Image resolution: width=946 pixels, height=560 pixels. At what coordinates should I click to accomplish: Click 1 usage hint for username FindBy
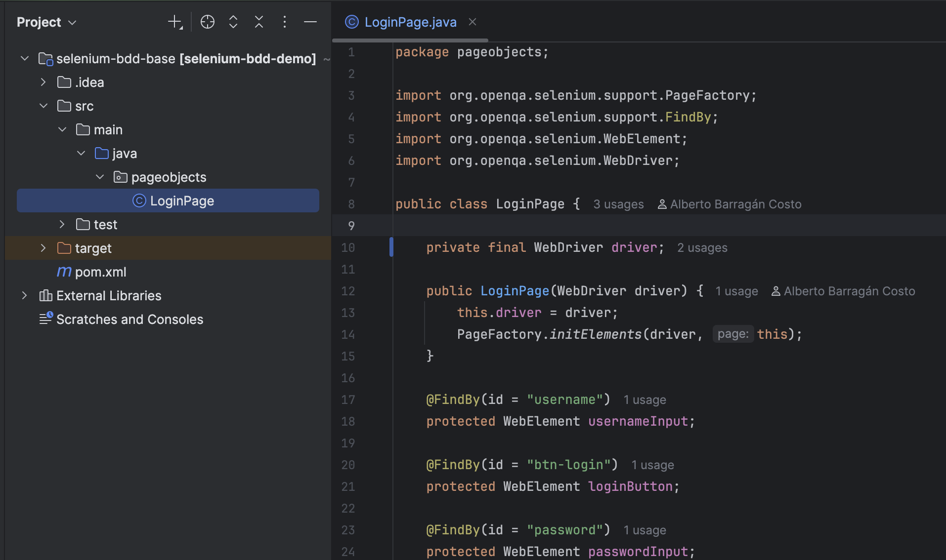click(645, 400)
